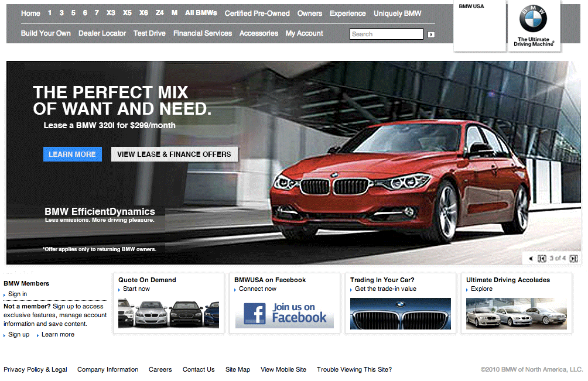Click the Quote On Demand cars thumbnail
This screenshot has width=588, height=381.
pyautogui.click(x=168, y=313)
